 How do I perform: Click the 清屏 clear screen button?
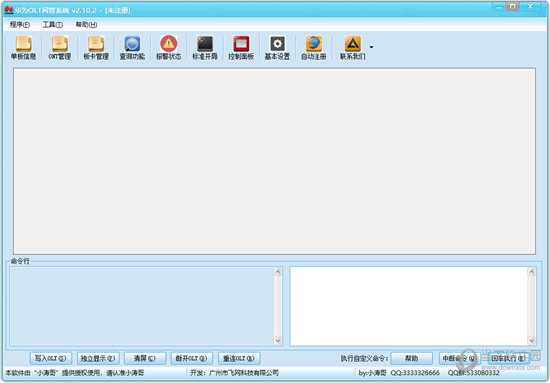(145, 358)
